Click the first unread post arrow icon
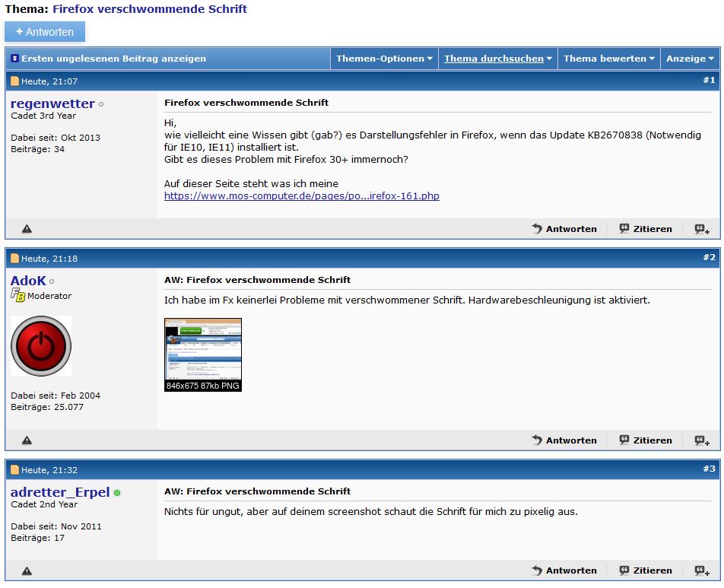Viewport: 724px width, 588px height. tap(14, 59)
